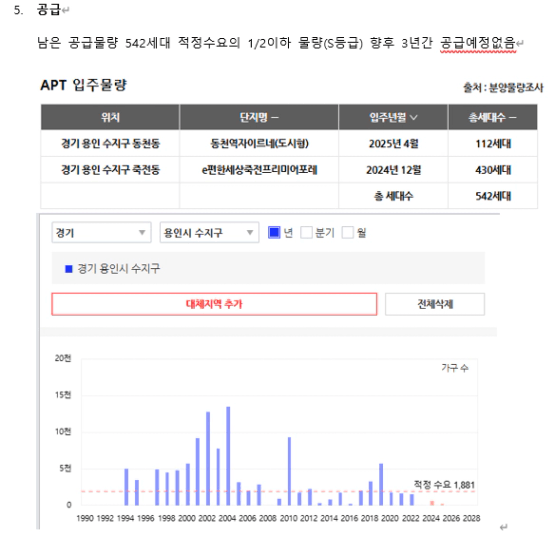This screenshot has width=555, height=537.
Task: Select the 위치 column header
Action: pos(110,117)
